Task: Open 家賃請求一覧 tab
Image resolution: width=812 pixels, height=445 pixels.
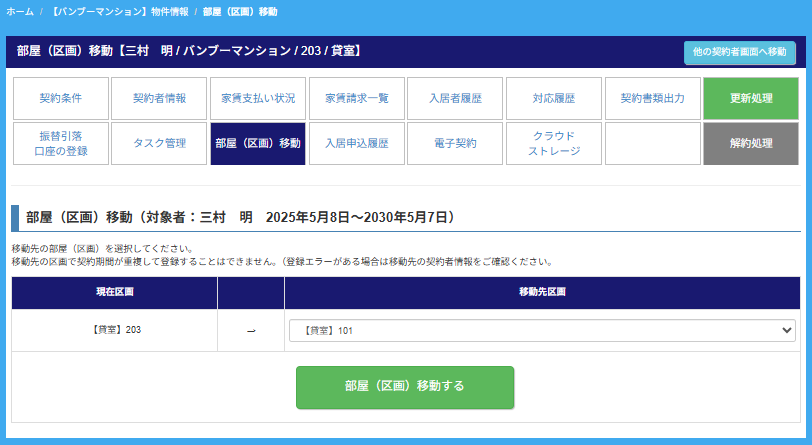Action: click(x=357, y=98)
